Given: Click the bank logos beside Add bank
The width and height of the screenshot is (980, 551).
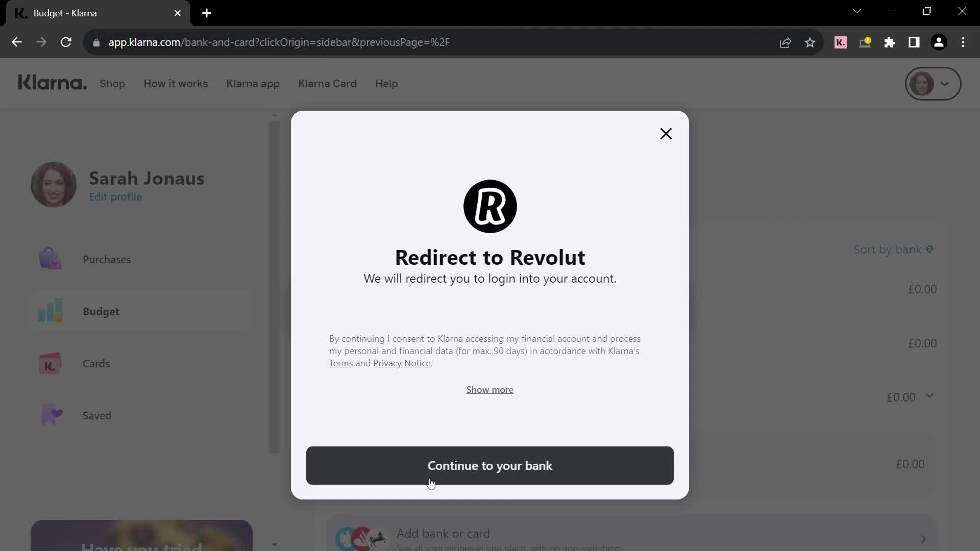Looking at the screenshot, I should coord(361,539).
